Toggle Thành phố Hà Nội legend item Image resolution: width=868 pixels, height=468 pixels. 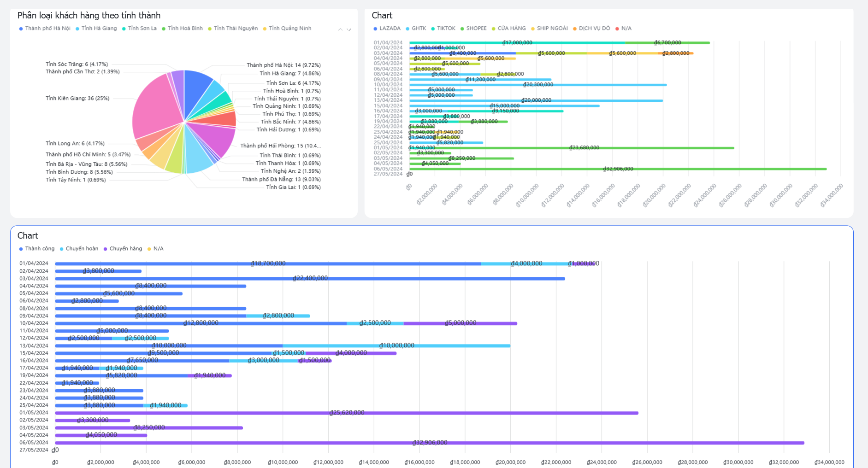click(45, 29)
